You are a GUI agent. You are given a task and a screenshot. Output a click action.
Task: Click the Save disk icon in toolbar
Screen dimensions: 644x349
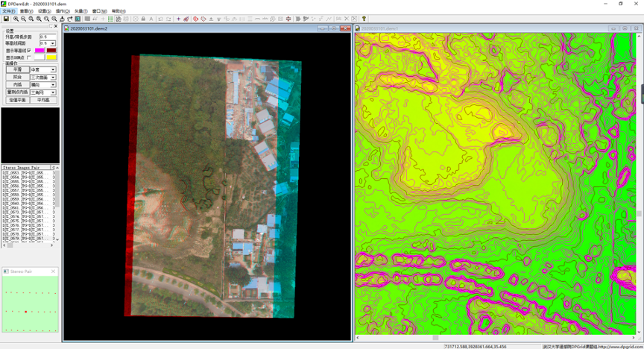[x=6, y=19]
